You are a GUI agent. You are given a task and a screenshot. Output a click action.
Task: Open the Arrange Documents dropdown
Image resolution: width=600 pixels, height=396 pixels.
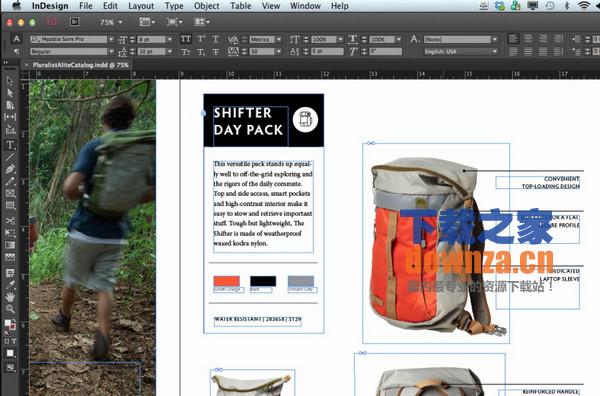202,22
